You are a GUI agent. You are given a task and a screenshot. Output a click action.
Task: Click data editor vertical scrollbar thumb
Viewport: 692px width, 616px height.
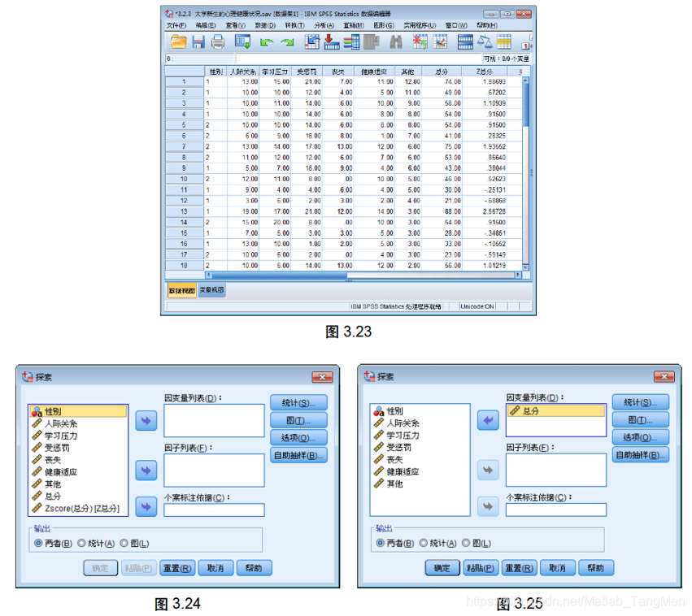click(525, 105)
